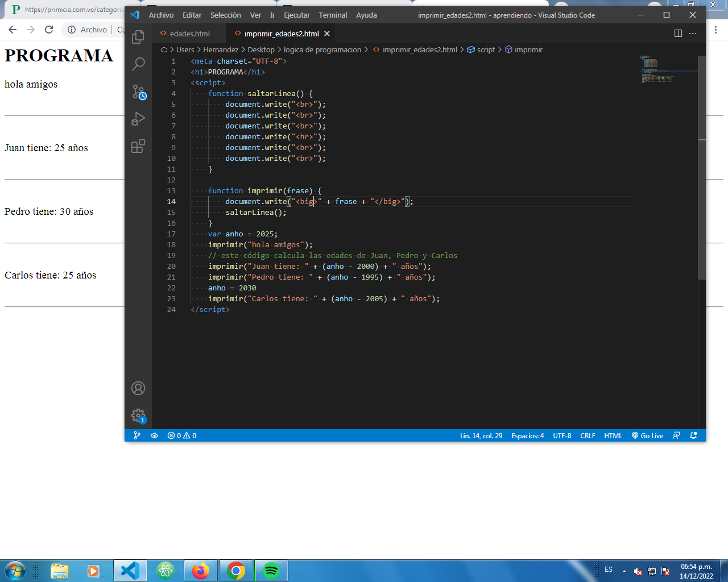Viewport: 728px width, 582px height.
Task: Switch to the edades.html tab
Action: 189,34
